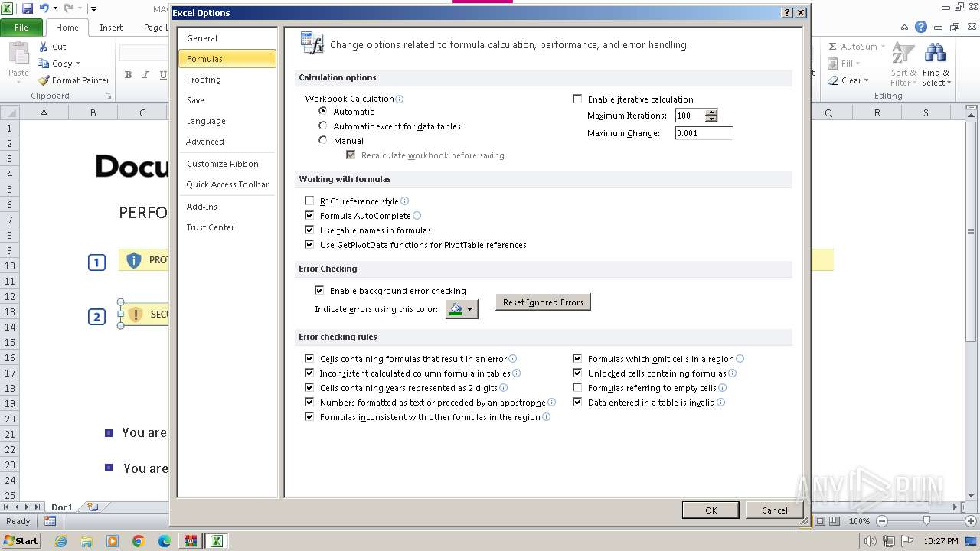
Task: Toggle Use table names in formulas
Action: tap(309, 230)
